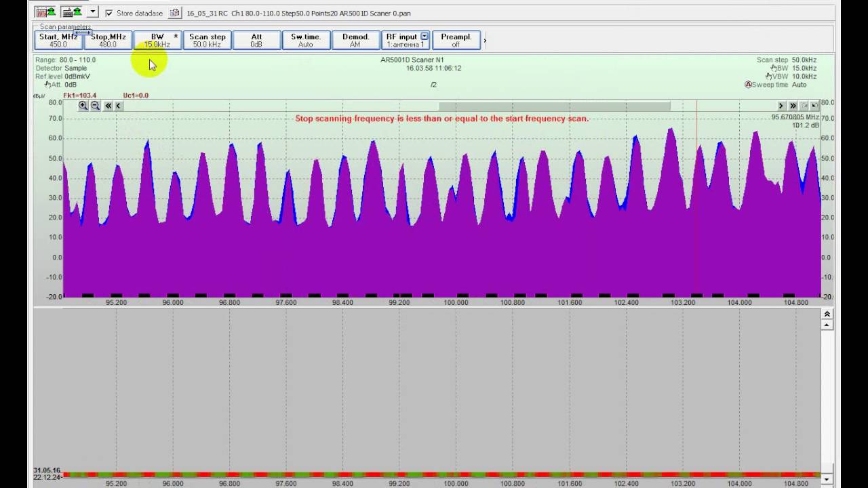Expand more scan parameters with right arrow

[485, 41]
